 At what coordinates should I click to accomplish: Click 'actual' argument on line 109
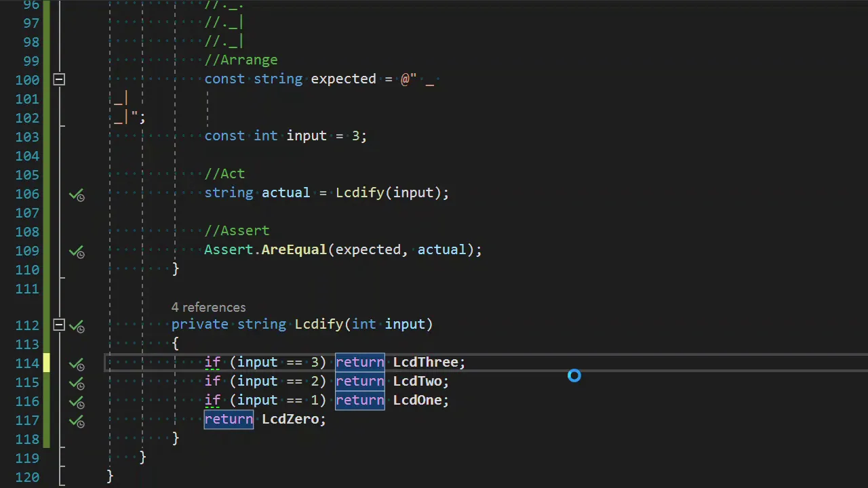coord(441,249)
